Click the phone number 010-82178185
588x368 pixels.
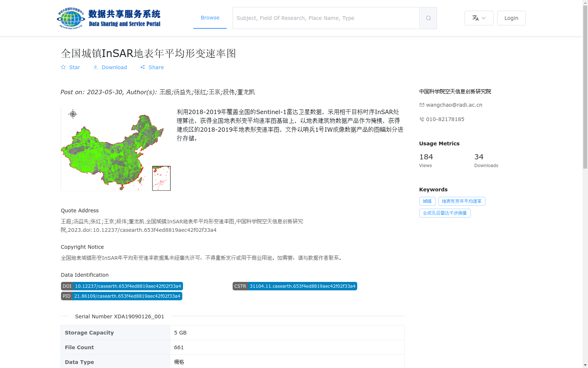[445, 119]
